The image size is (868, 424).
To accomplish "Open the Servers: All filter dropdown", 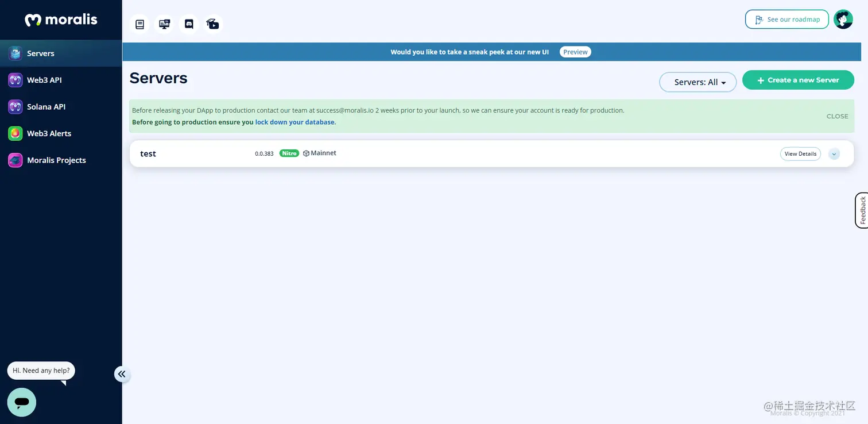I will click(698, 82).
